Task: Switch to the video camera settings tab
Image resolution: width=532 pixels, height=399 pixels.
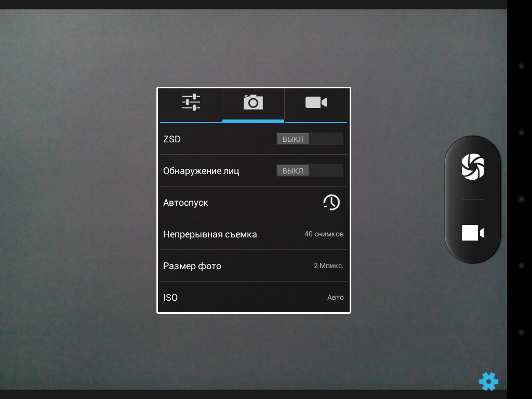Action: coord(316,103)
